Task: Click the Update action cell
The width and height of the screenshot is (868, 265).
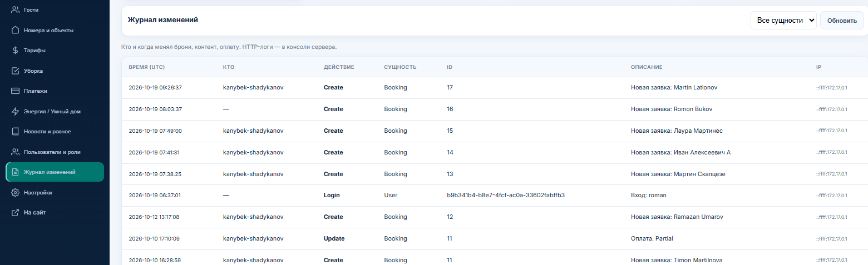Action: (334, 239)
